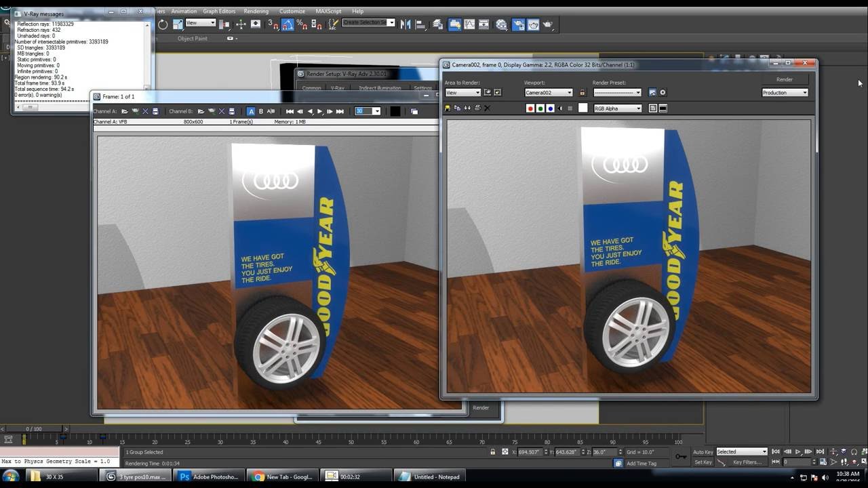Toggle horizontal A|B split screen button
The image size is (868, 488).
tap(271, 111)
